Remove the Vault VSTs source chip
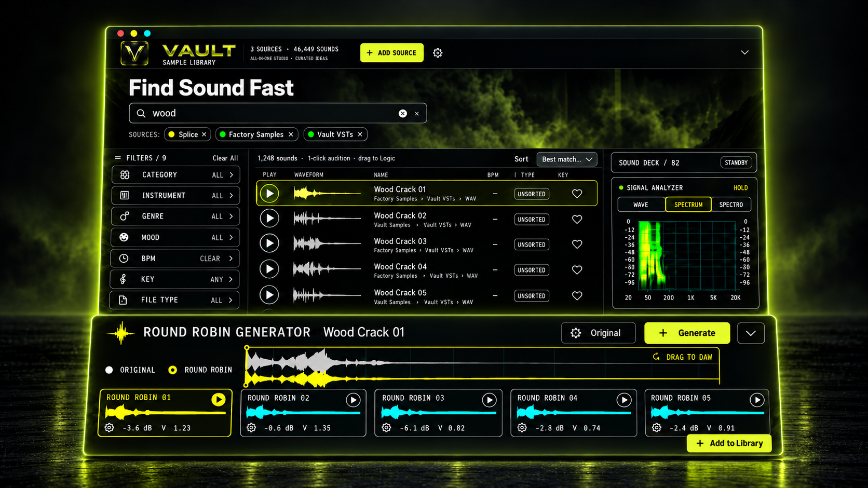 (x=360, y=134)
